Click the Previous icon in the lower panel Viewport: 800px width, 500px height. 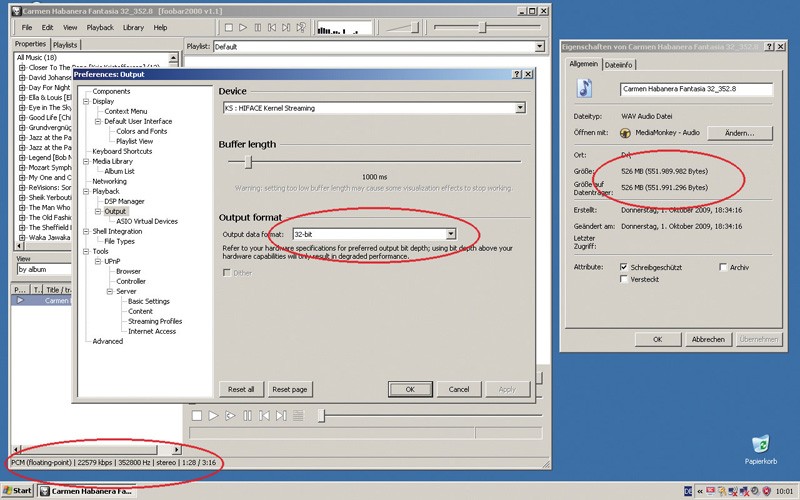point(264,416)
